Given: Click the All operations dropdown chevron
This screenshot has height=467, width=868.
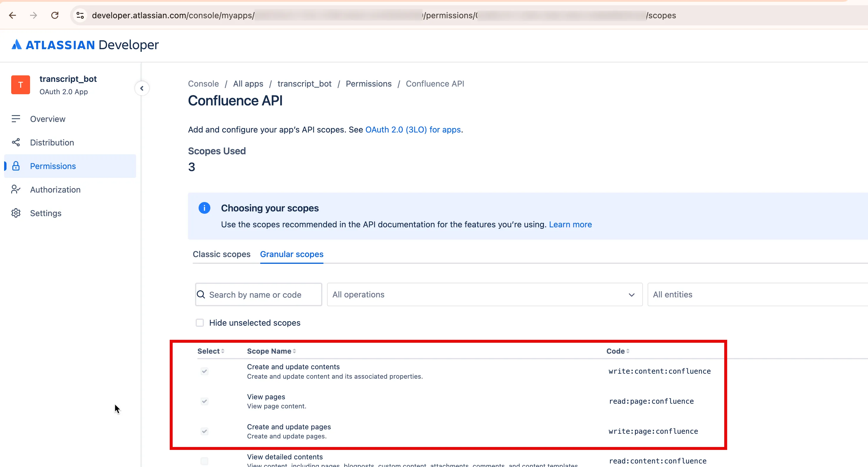Looking at the screenshot, I should tap(631, 295).
